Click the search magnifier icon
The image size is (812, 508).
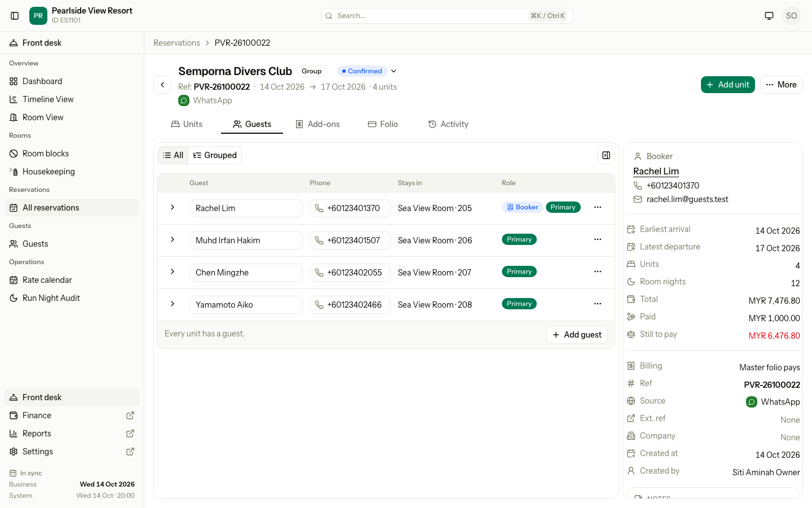coord(329,16)
